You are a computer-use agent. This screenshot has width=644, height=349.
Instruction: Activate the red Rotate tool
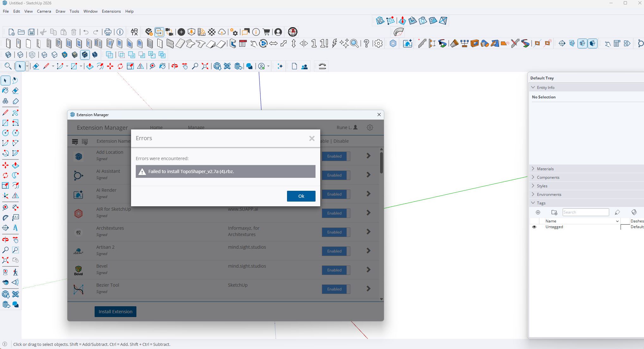click(120, 66)
